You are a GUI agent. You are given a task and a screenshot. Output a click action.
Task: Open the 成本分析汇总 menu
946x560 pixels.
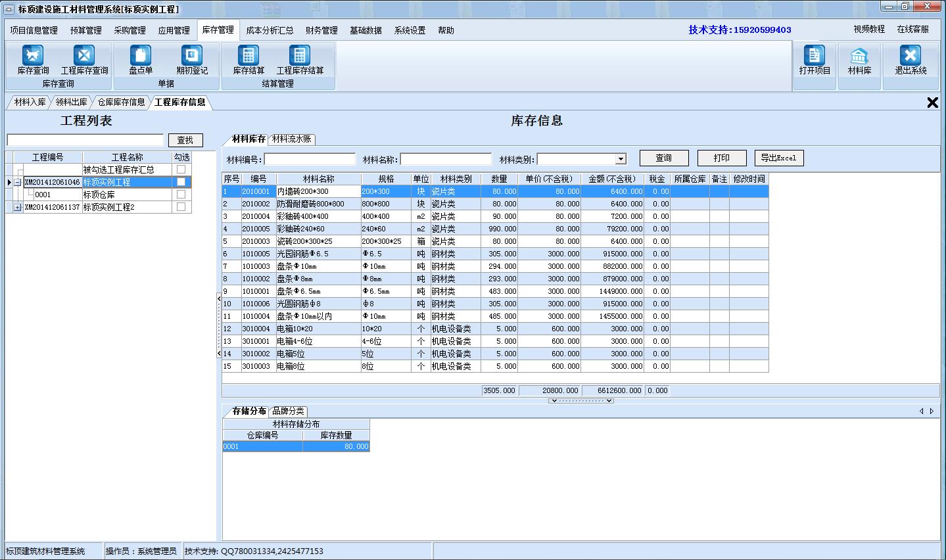[x=270, y=30]
